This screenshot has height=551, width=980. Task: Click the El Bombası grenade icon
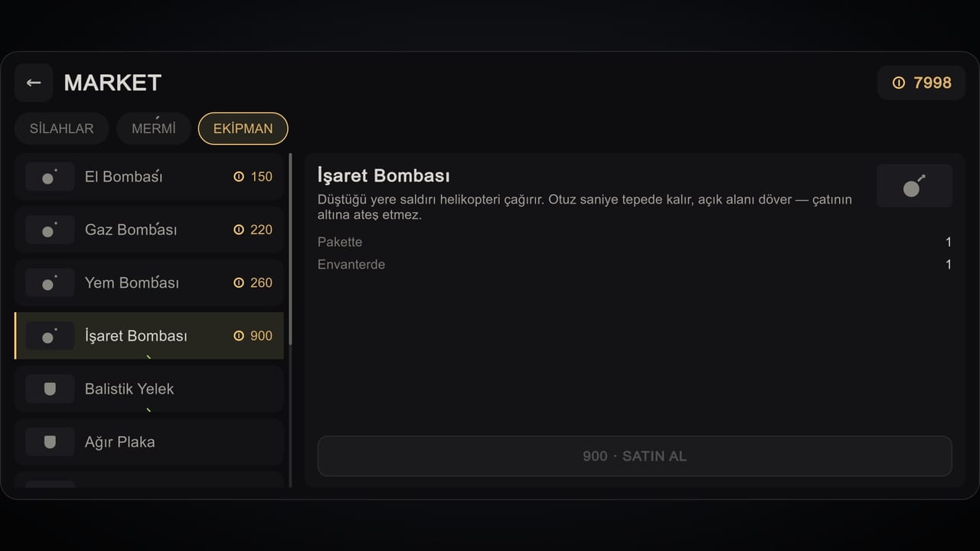tap(50, 177)
